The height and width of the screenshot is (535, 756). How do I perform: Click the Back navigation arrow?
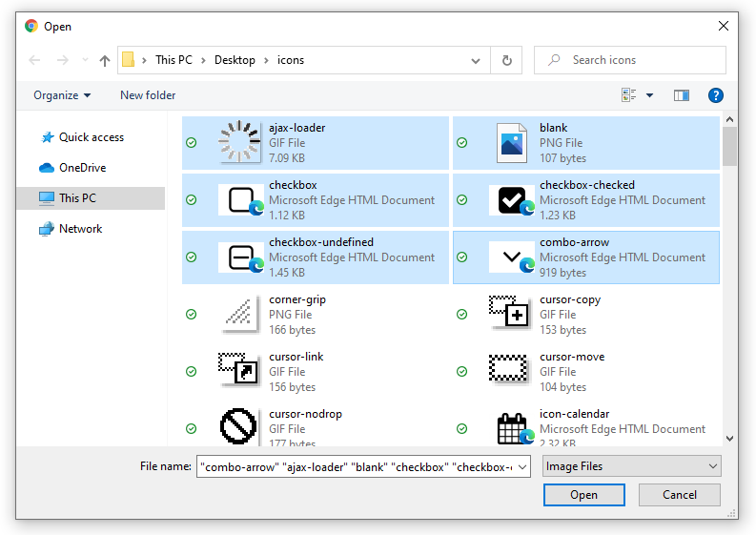pos(34,60)
